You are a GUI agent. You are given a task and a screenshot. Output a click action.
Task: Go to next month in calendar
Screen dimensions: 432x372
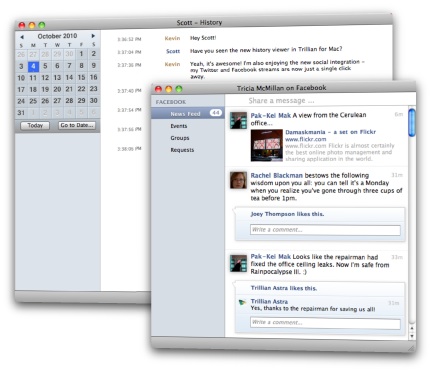pyautogui.click(x=93, y=36)
